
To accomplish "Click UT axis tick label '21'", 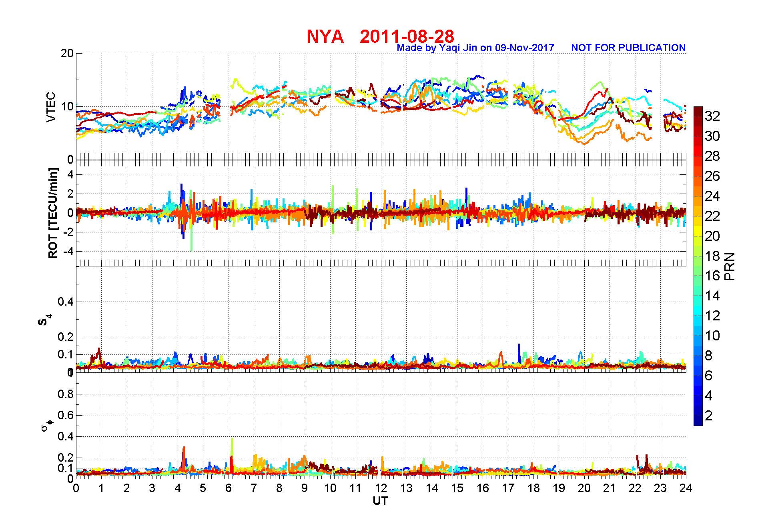I will click(x=610, y=488).
